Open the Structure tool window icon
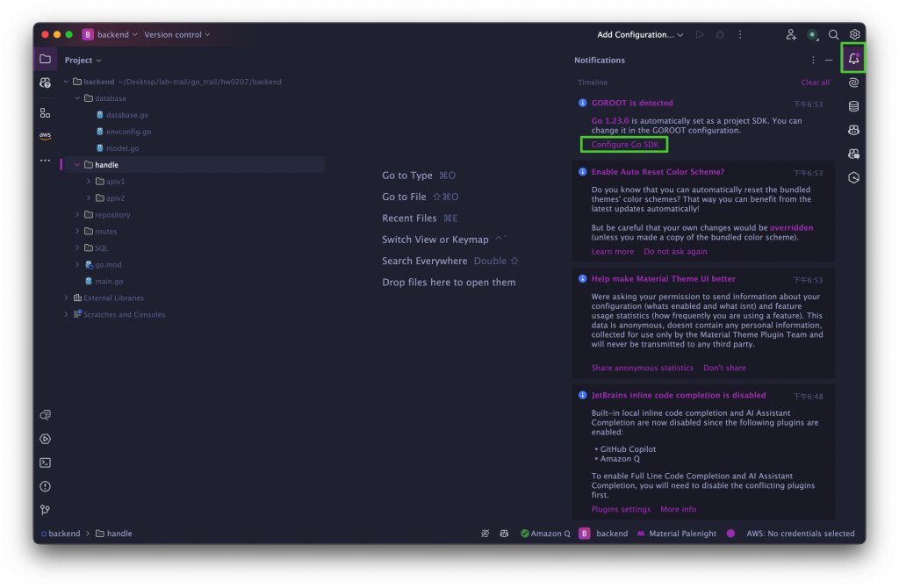899x588 pixels. [x=46, y=113]
